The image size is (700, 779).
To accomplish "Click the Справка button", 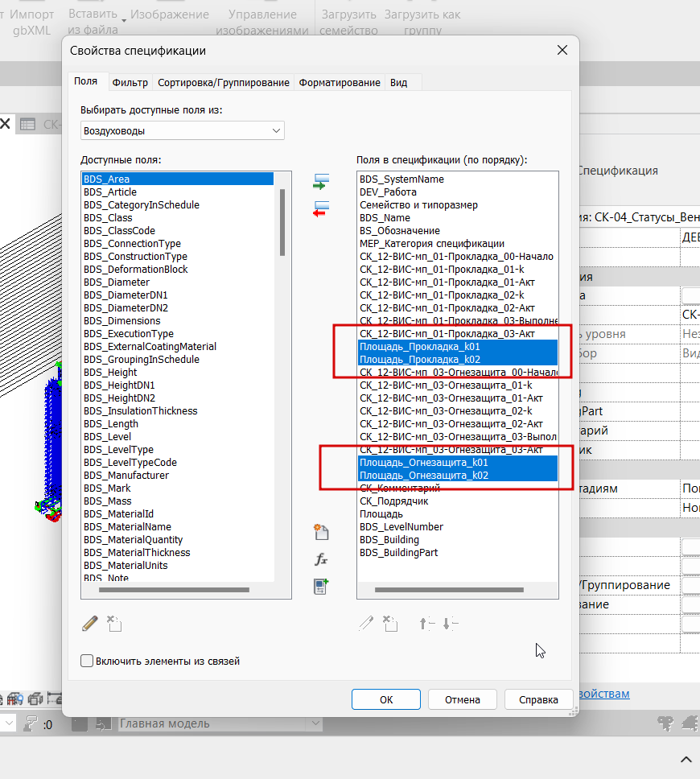I will coord(538,699).
